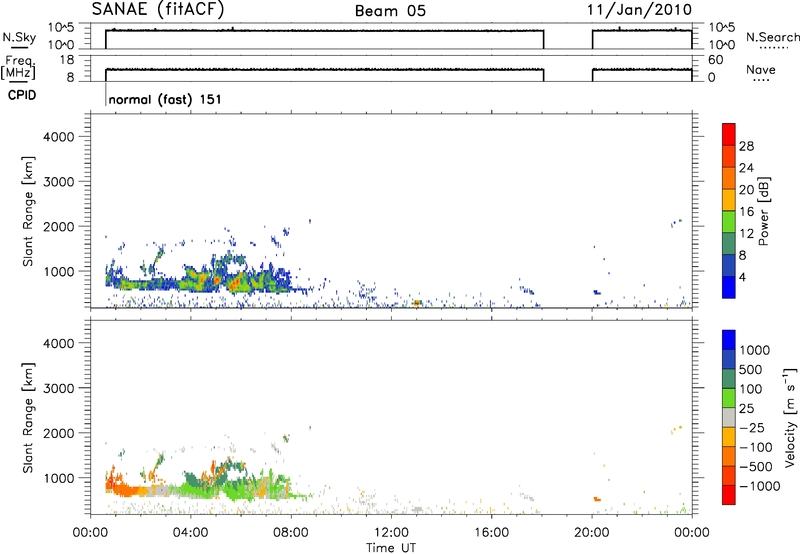
Task: Pick the Power colorbar segment between 12 and 16
Action: (x=729, y=221)
